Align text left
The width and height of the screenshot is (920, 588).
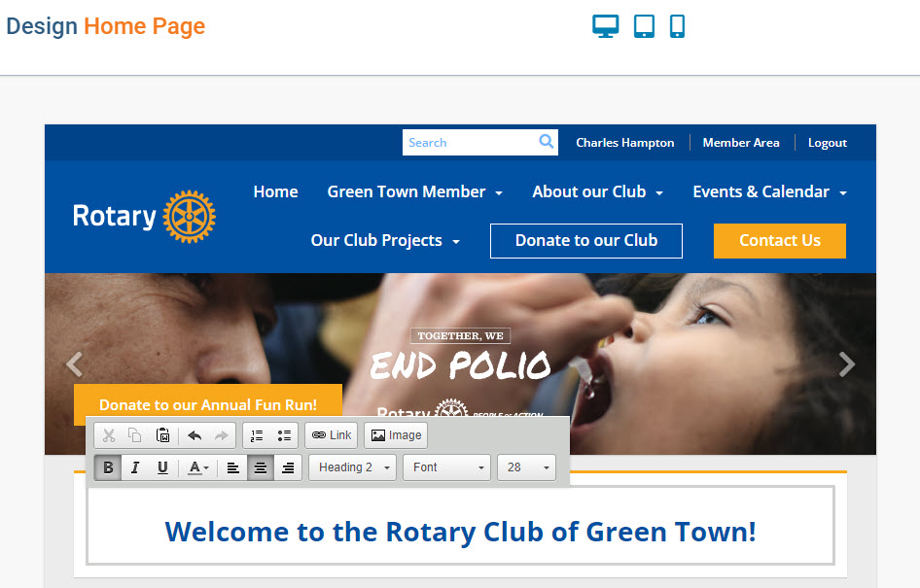tap(233, 467)
